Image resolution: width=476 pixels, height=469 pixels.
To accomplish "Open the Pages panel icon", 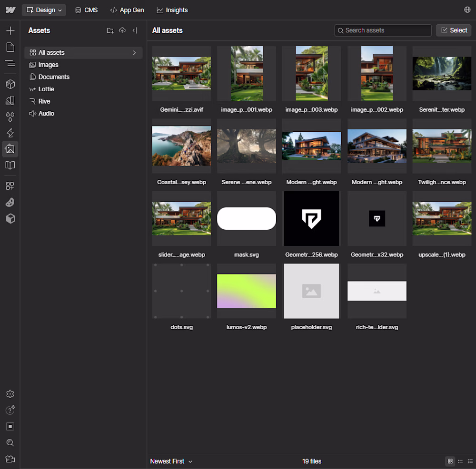I will (x=10, y=47).
